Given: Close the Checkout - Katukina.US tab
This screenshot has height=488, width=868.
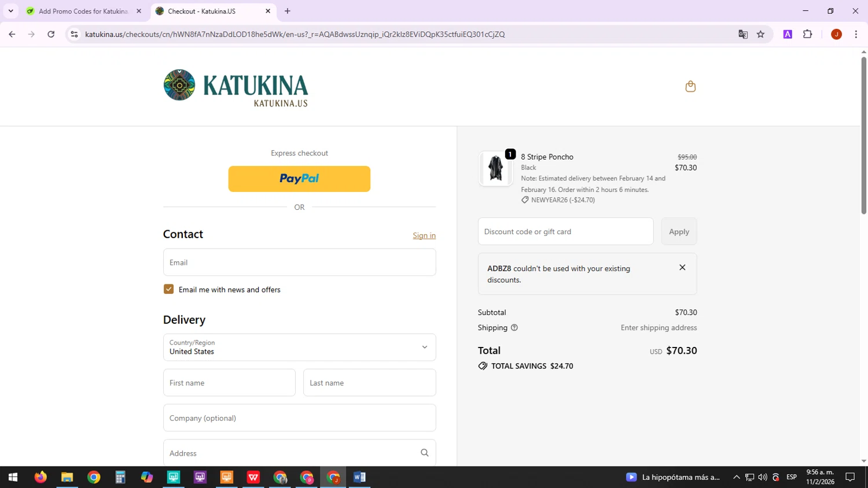Looking at the screenshot, I should [268, 11].
